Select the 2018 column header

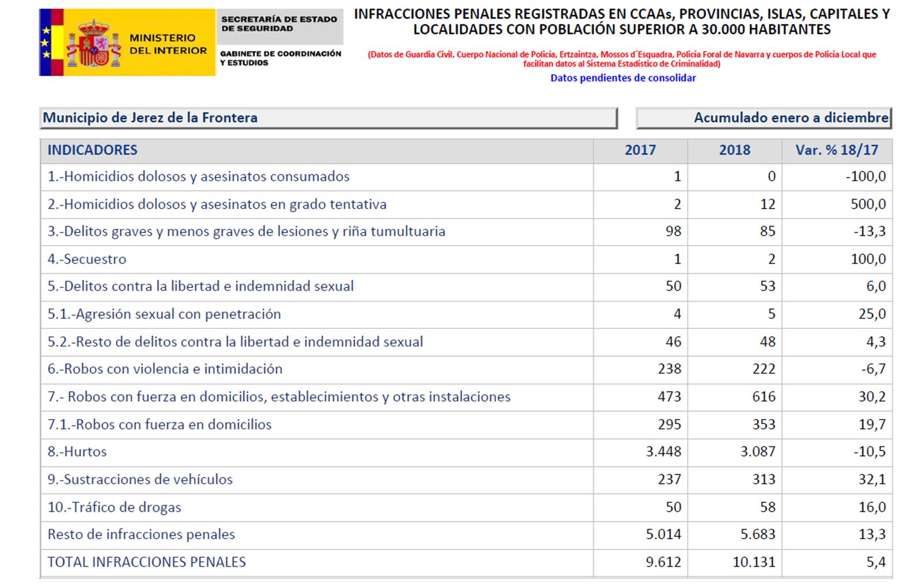pos(735,150)
